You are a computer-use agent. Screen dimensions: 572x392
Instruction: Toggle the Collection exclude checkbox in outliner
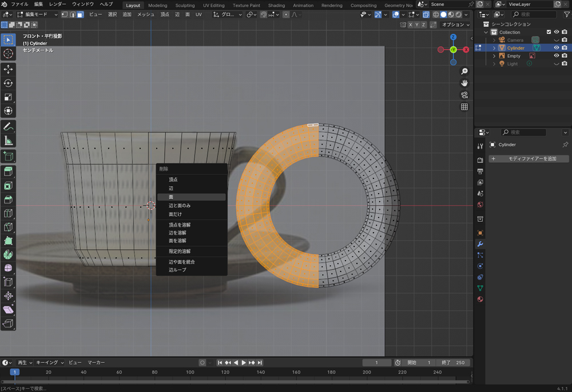(549, 32)
